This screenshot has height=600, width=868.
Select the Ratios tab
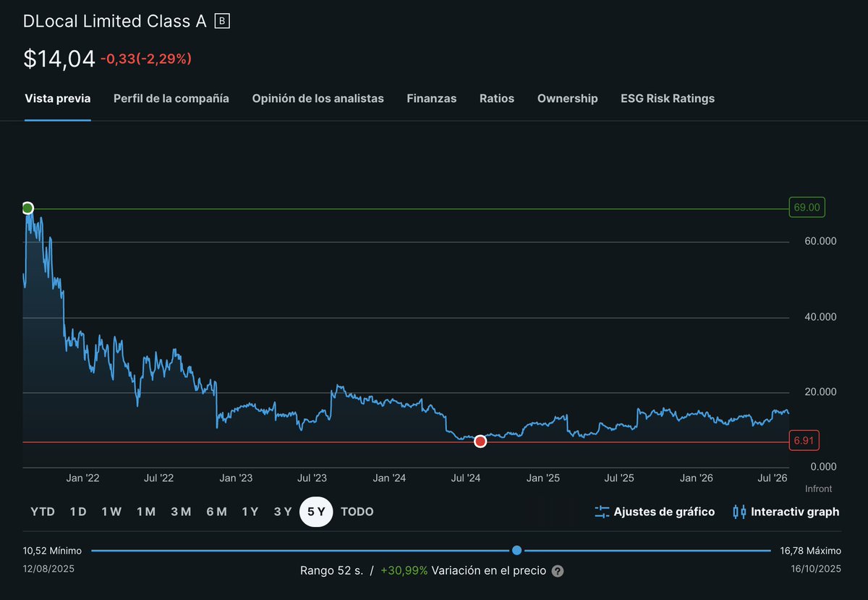497,98
